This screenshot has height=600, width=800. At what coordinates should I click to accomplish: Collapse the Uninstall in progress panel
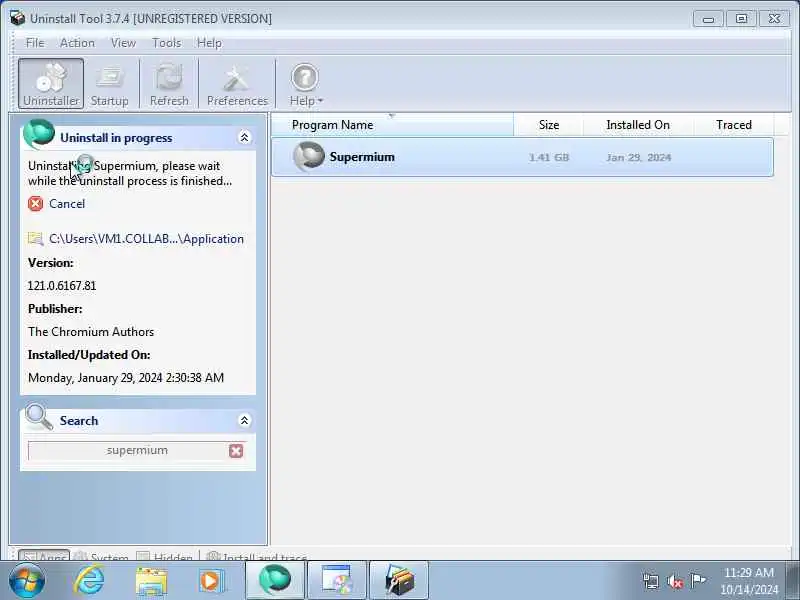click(x=244, y=137)
